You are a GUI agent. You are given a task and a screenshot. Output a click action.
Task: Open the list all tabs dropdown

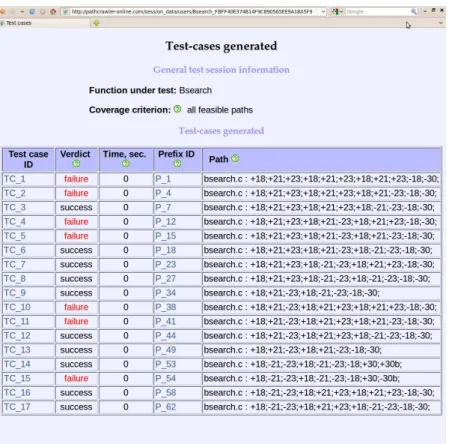pyautogui.click(x=441, y=23)
